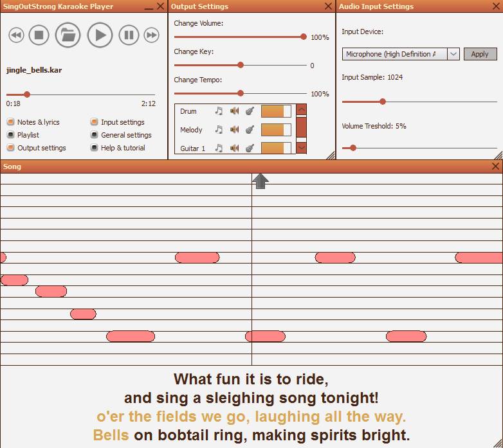
Task: Click the Guitar 1 track music note icon
Action: click(x=219, y=148)
